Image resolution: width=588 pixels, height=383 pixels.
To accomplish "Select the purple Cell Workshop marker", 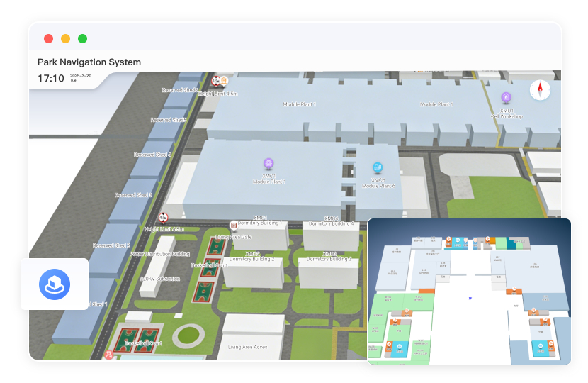I will (x=506, y=98).
